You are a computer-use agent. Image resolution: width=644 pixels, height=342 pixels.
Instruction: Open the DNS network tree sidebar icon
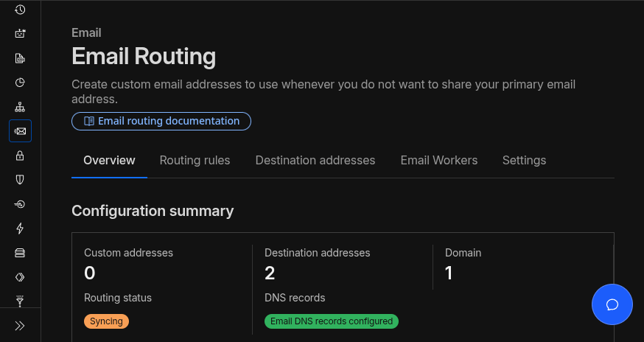click(x=20, y=107)
